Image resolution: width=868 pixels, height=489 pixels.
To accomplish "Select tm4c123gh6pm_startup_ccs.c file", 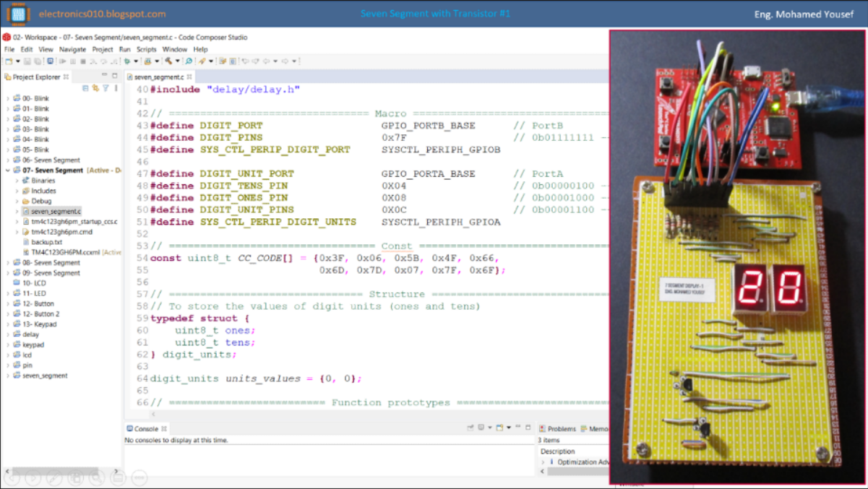I will [x=69, y=222].
